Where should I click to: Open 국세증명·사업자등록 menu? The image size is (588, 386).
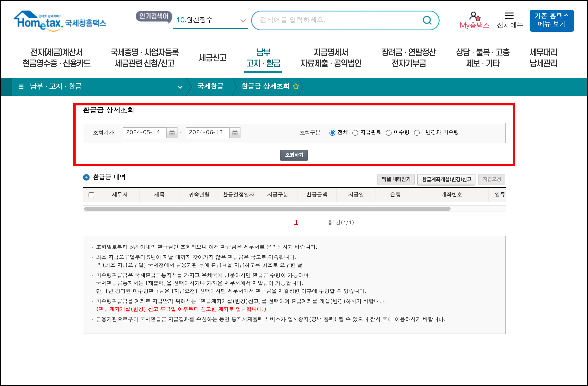pyautogui.click(x=145, y=58)
